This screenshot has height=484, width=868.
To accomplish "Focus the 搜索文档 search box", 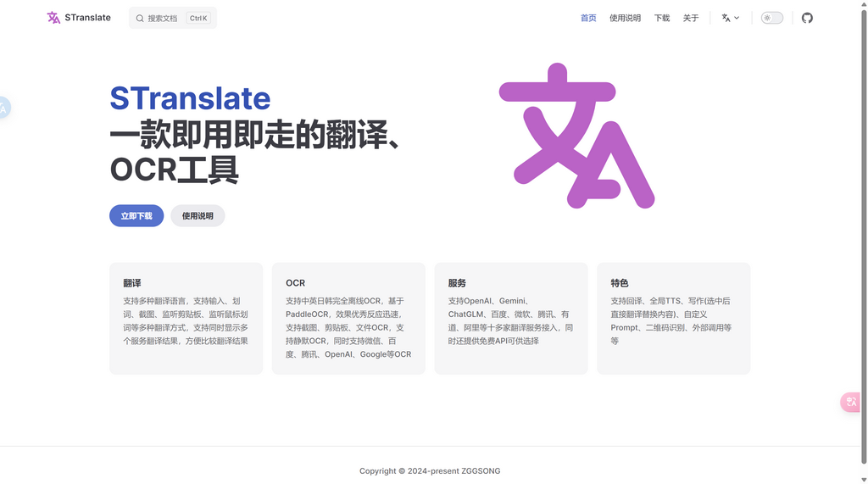I will coord(173,18).
